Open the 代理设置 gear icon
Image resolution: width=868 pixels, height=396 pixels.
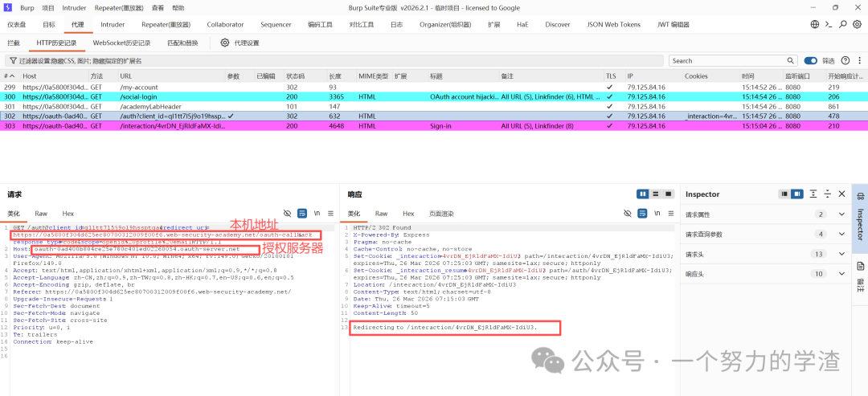coord(225,43)
